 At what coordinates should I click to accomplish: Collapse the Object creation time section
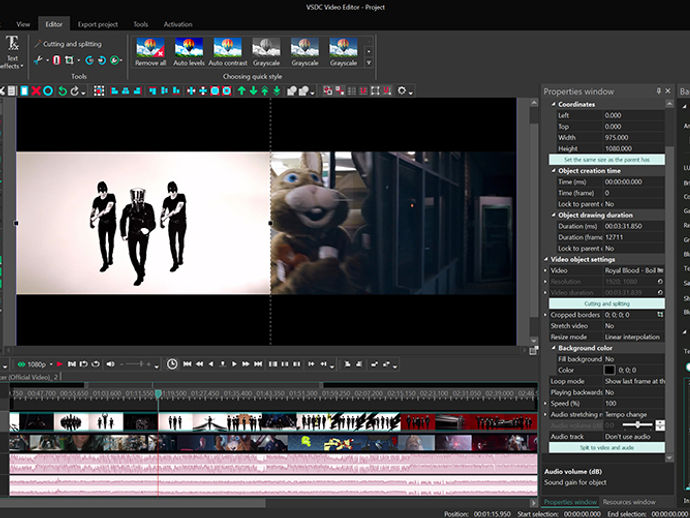point(554,171)
